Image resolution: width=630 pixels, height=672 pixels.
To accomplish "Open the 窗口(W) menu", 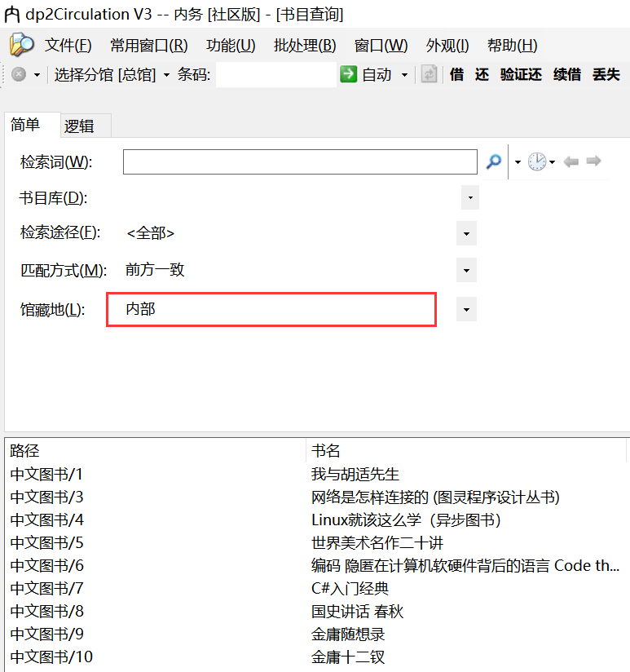I will click(381, 45).
